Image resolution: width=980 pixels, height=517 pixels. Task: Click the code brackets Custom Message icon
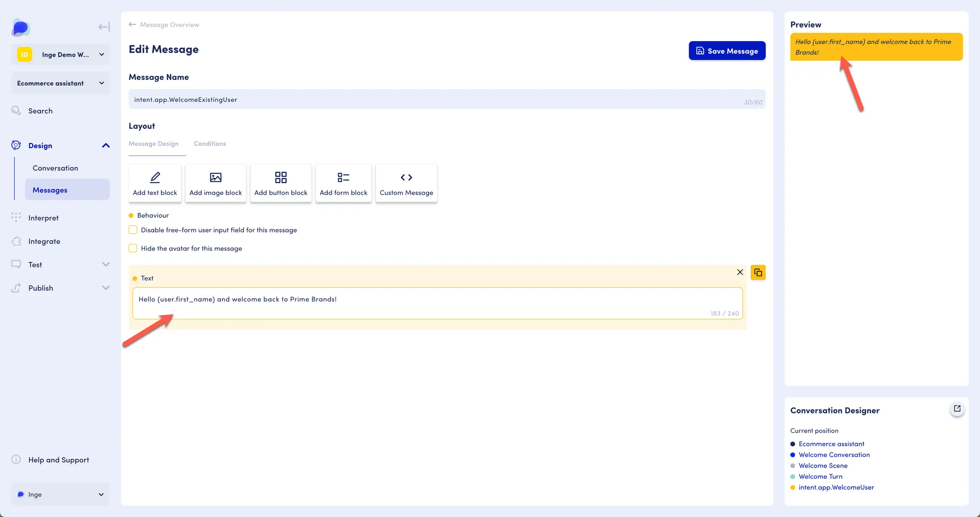click(x=406, y=177)
